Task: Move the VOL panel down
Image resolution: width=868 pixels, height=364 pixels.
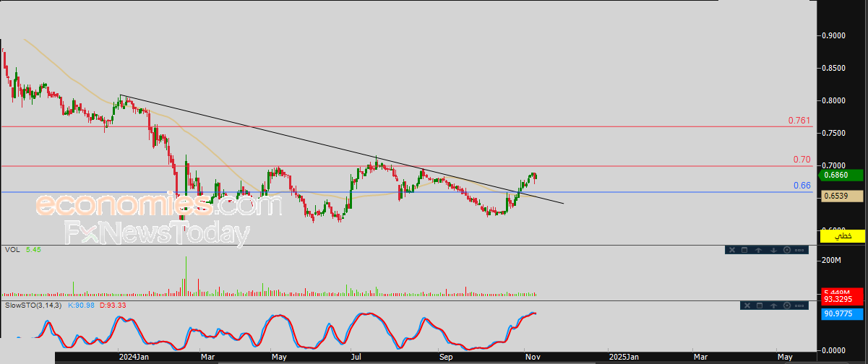Action: tap(773, 250)
